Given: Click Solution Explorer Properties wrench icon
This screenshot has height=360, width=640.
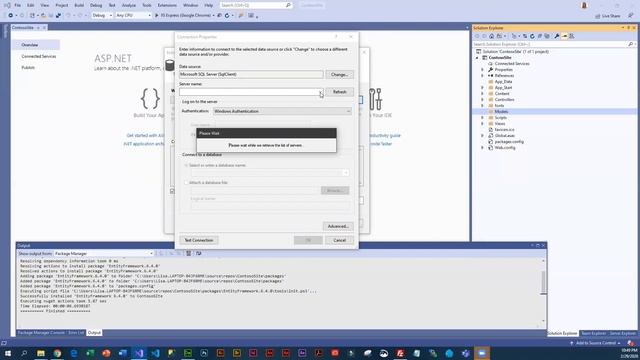Looking at the screenshot, I should (x=557, y=36).
